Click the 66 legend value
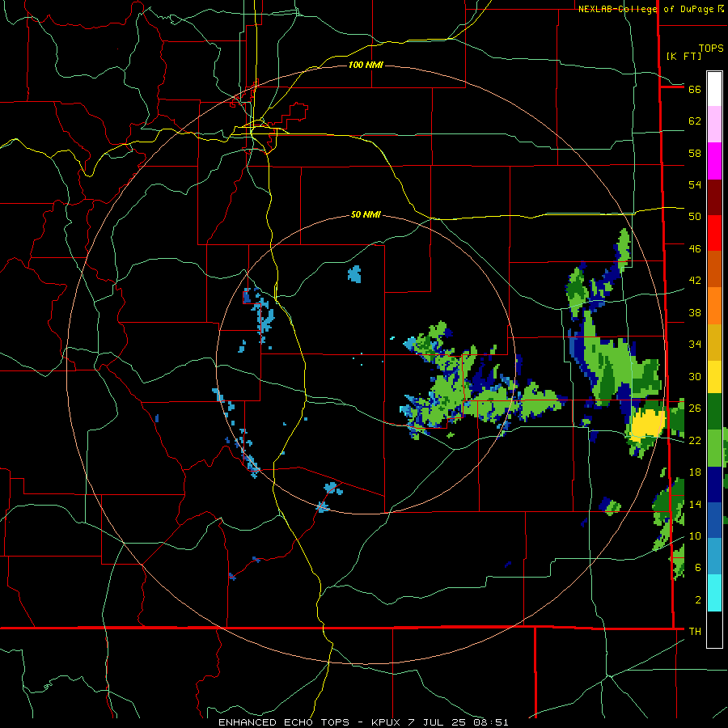The image size is (728, 728). pyautogui.click(x=695, y=89)
